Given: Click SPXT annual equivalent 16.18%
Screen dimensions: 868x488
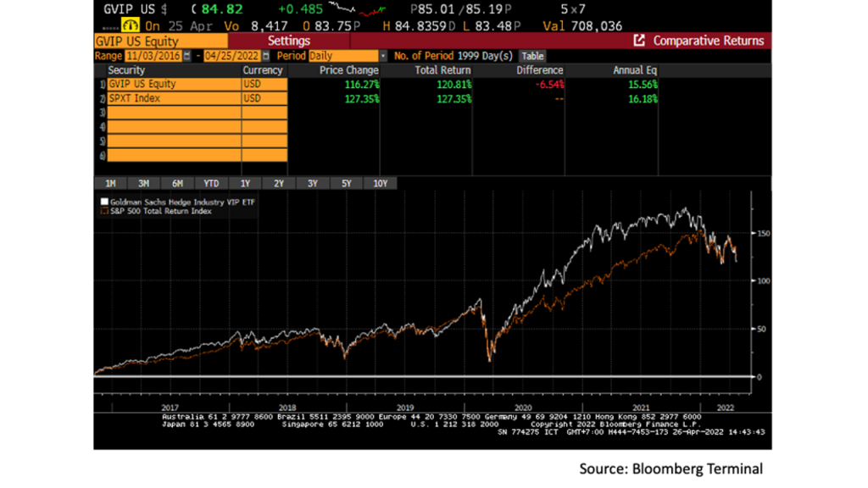Looking at the screenshot, I should (643, 99).
